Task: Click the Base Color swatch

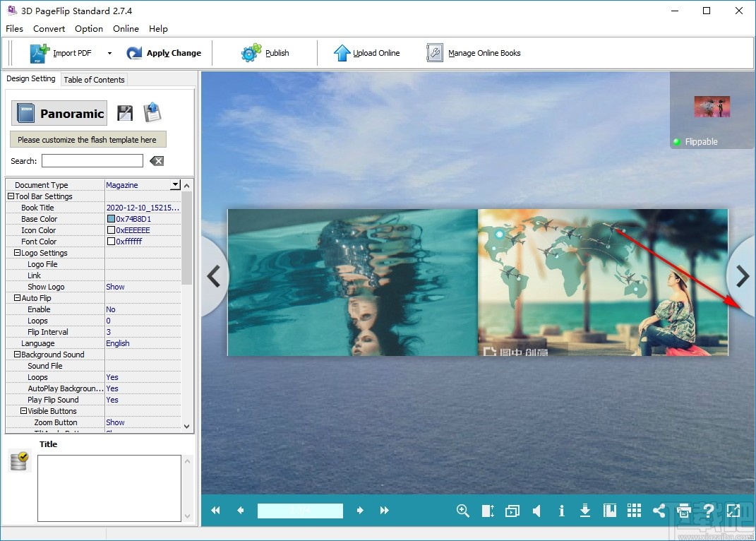Action: (111, 219)
